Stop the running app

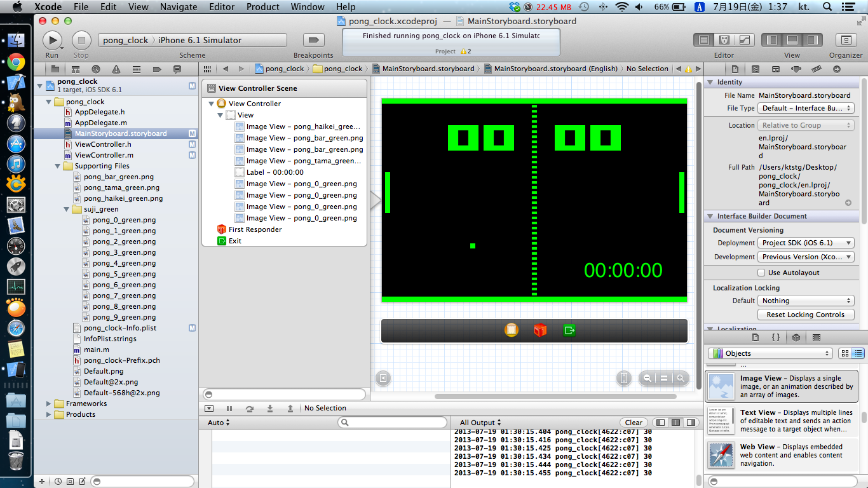coord(81,40)
